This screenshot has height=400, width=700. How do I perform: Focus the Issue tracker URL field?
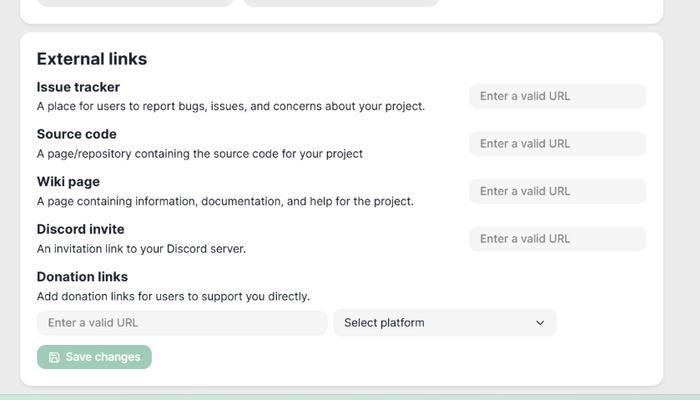(x=557, y=97)
